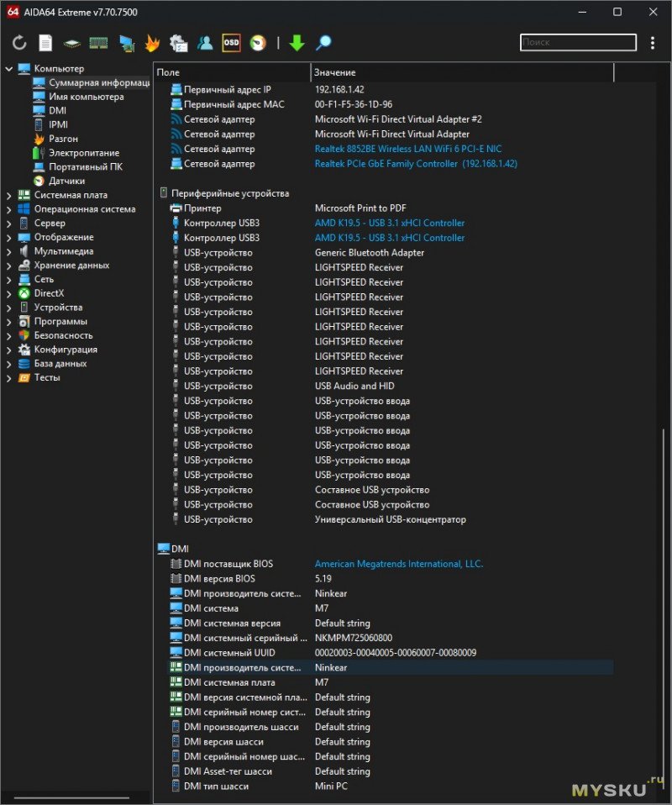Expand the Сеть tree node
The height and width of the screenshot is (805, 672).
[8, 279]
